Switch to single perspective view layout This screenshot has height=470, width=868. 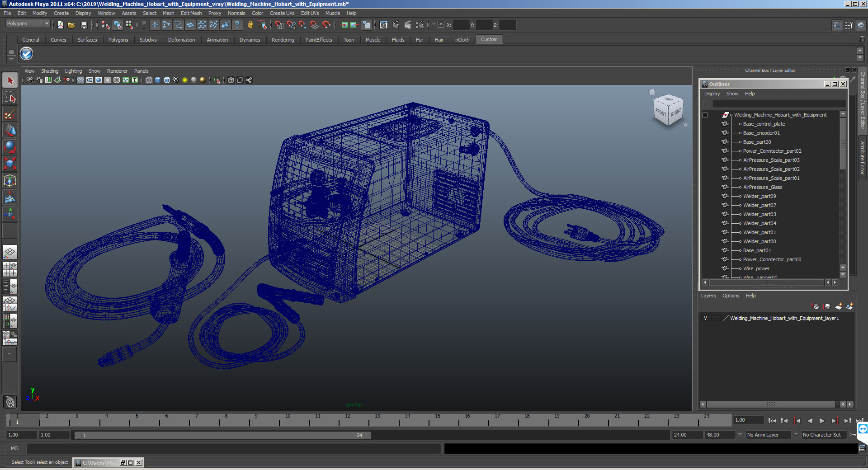[10, 252]
